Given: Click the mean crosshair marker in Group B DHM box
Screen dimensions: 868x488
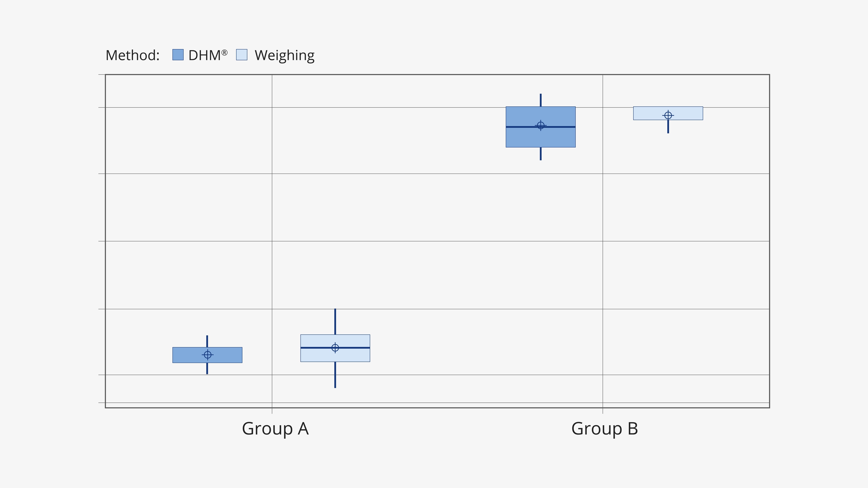Looking at the screenshot, I should [x=540, y=125].
